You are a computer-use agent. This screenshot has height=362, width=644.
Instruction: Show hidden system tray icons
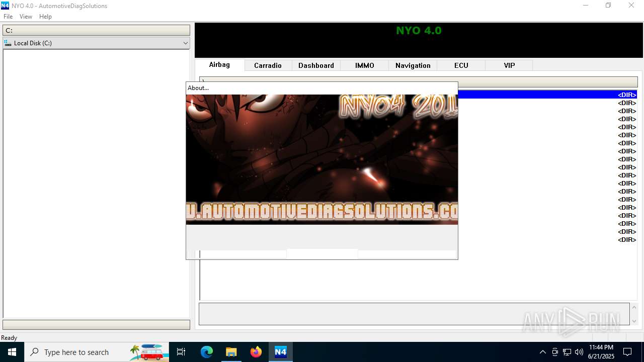[x=542, y=352]
